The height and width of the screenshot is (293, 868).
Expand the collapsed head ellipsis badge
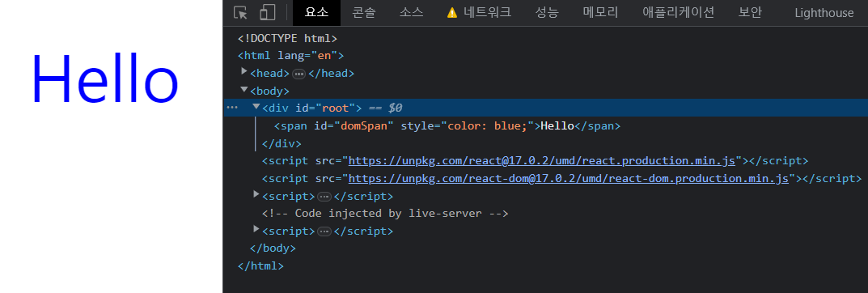[299, 74]
